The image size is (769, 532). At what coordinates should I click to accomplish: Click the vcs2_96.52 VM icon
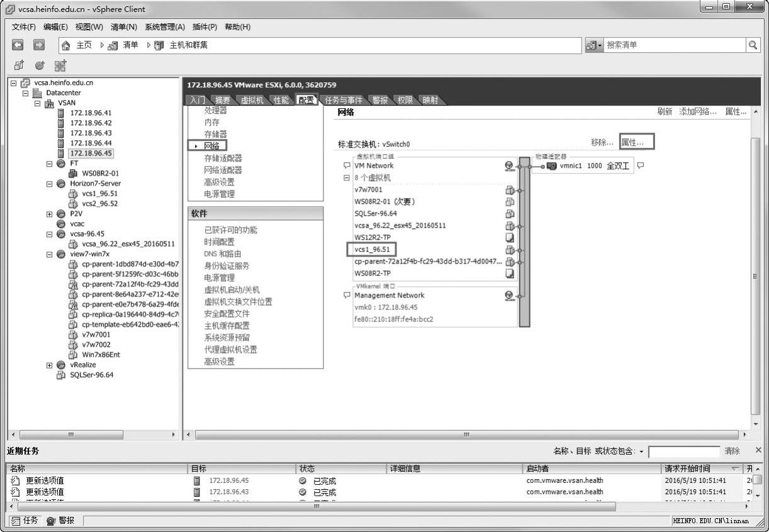[x=73, y=204]
